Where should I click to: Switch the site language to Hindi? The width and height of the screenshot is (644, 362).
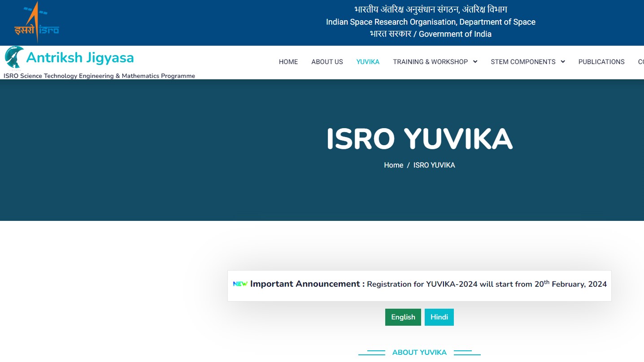[439, 317]
